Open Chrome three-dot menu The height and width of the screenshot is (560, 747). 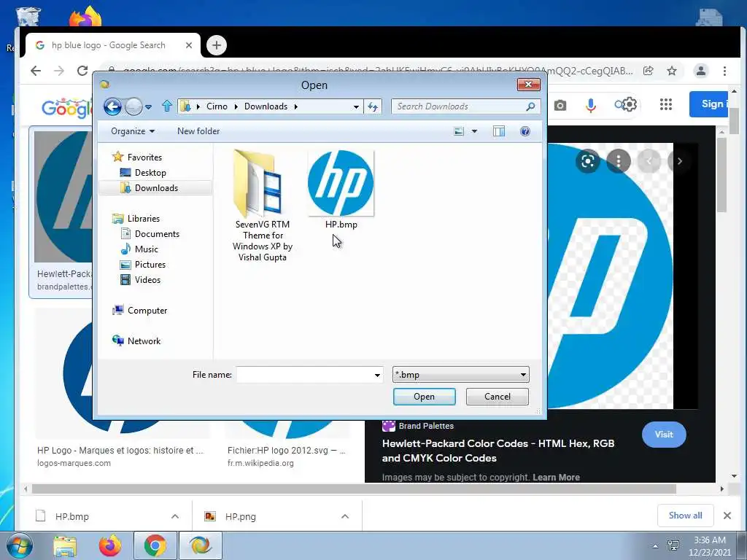[724, 71]
